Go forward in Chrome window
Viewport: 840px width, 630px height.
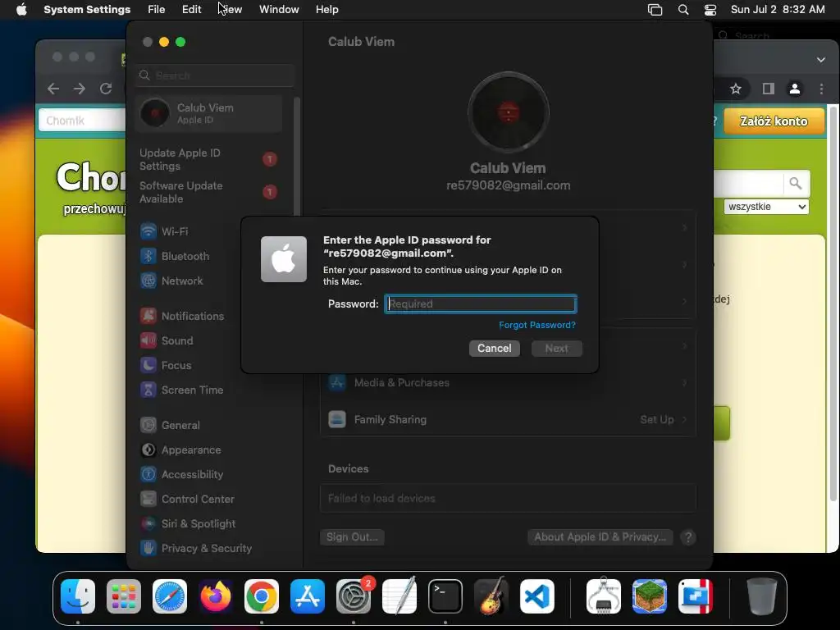[x=80, y=89]
